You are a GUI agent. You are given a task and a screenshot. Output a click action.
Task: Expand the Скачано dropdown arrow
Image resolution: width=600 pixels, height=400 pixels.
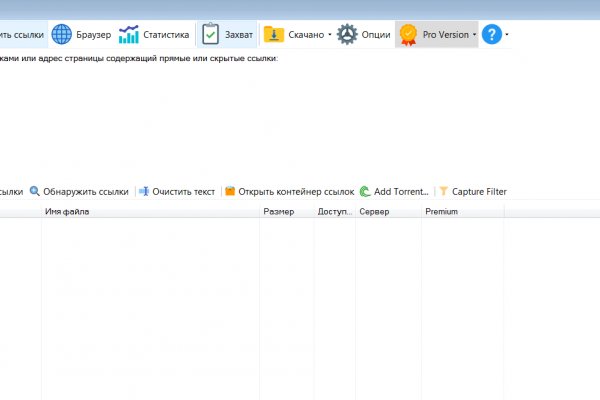329,35
